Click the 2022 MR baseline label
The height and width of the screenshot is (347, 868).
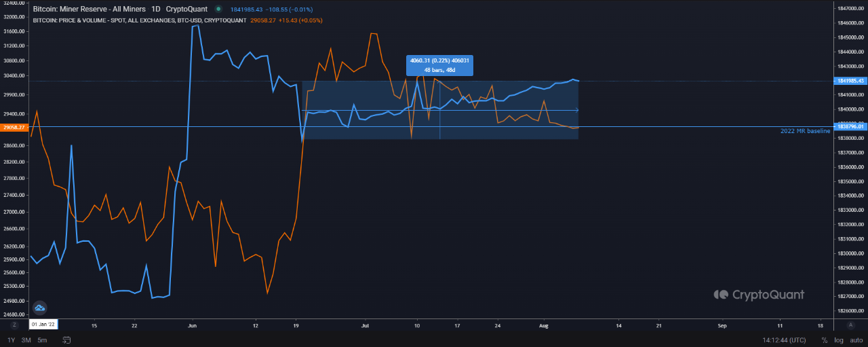click(806, 131)
